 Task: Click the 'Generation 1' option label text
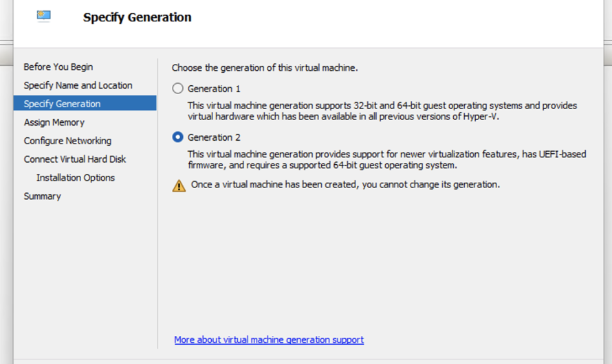[x=214, y=89]
